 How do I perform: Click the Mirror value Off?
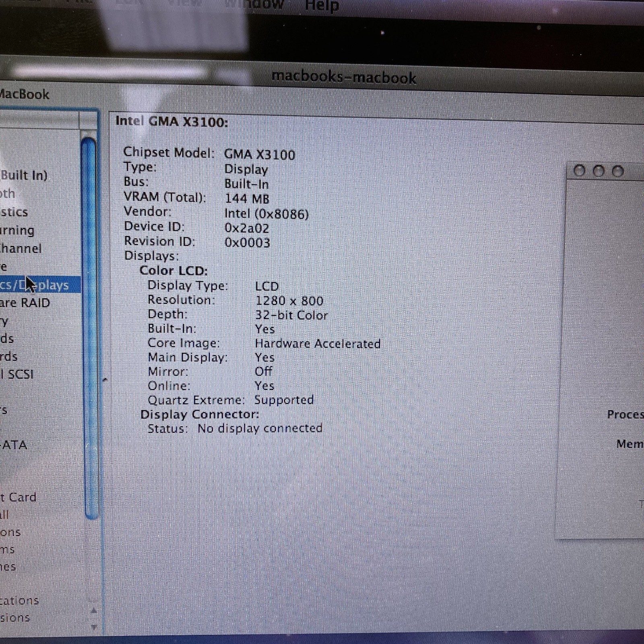(x=264, y=371)
